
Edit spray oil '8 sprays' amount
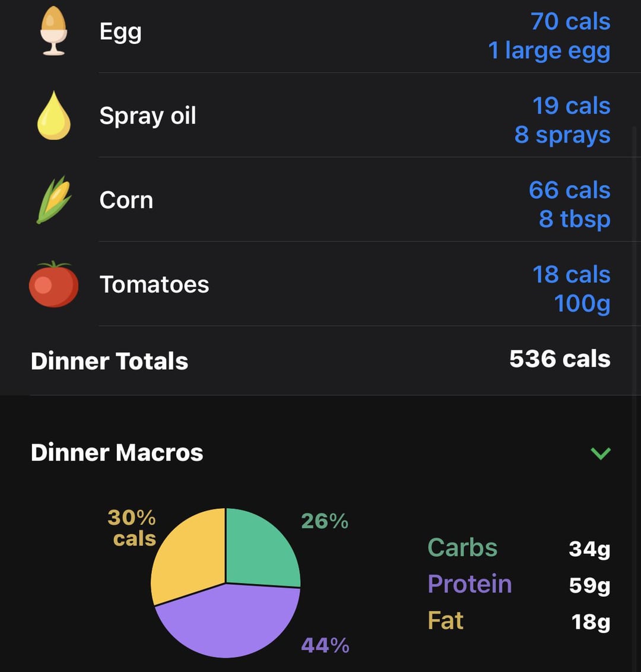(x=562, y=135)
